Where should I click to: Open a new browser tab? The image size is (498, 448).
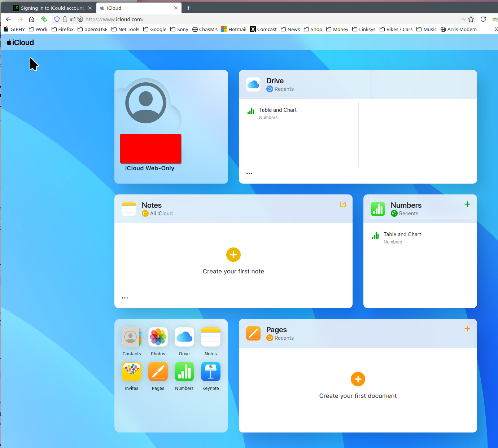coord(188,8)
